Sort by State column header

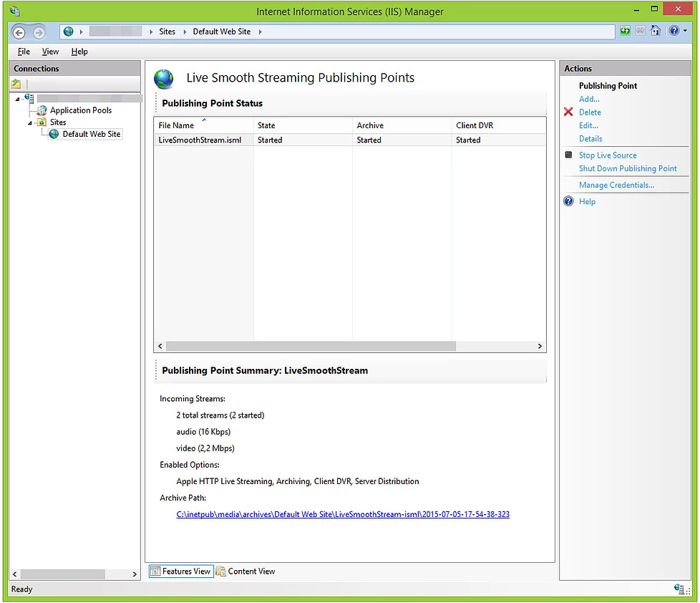click(303, 125)
